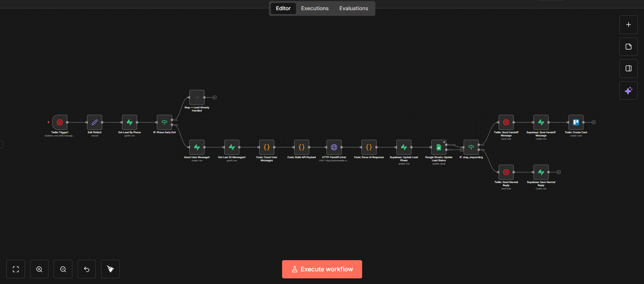
Task: Select the Trello: Create Card node
Action: 576,122
